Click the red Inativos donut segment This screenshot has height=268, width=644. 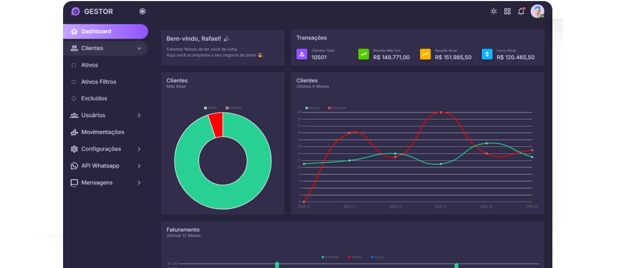(217, 125)
